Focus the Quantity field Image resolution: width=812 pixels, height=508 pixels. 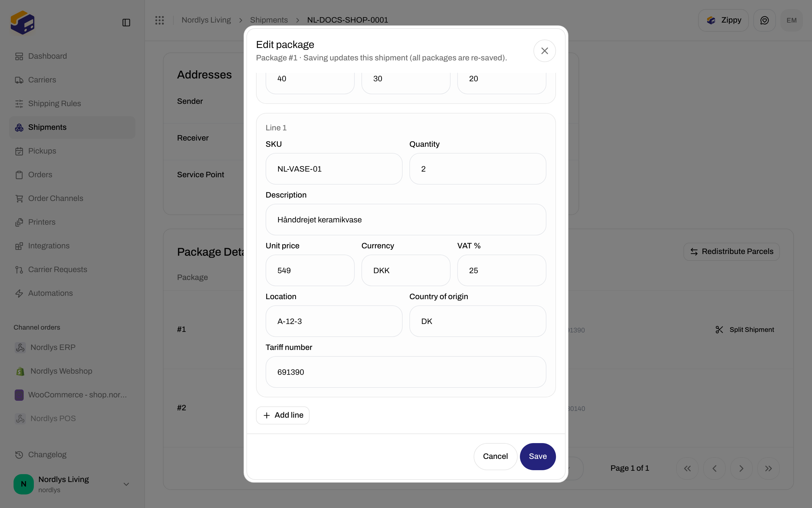click(x=477, y=169)
